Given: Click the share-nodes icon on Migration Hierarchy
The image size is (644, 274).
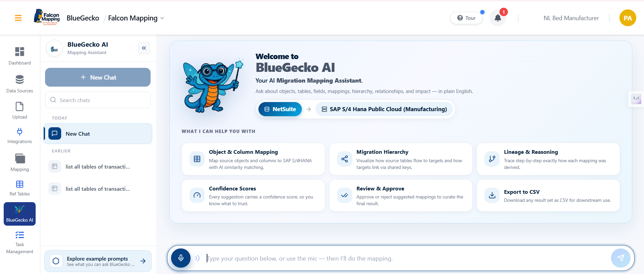Looking at the screenshot, I should coord(345,159).
